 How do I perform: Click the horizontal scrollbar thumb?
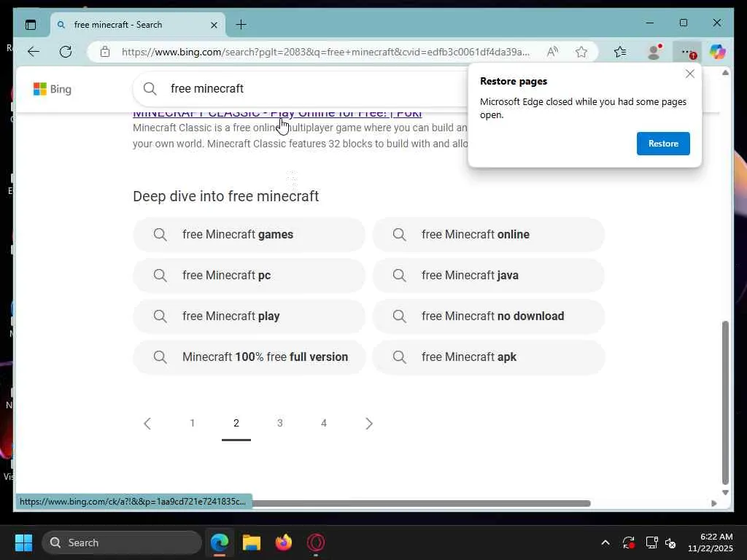421,503
